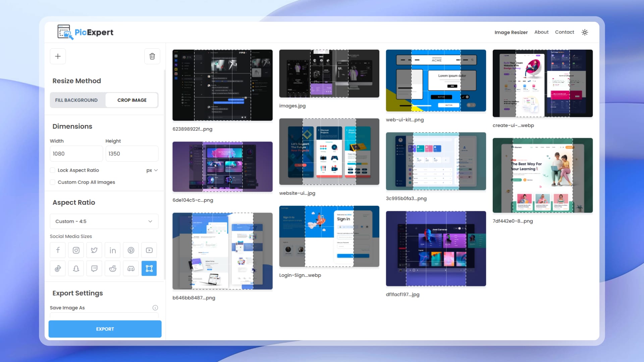This screenshot has width=644, height=362.
Task: Select the Twitter social media icon
Action: pyautogui.click(x=94, y=250)
